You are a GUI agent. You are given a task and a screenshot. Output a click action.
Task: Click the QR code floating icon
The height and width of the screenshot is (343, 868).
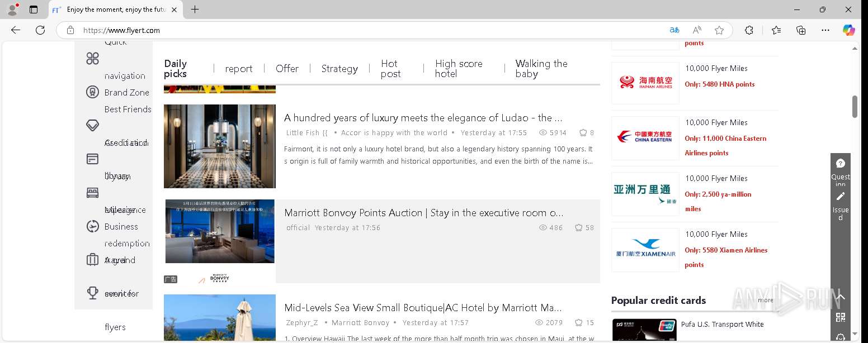click(840, 317)
